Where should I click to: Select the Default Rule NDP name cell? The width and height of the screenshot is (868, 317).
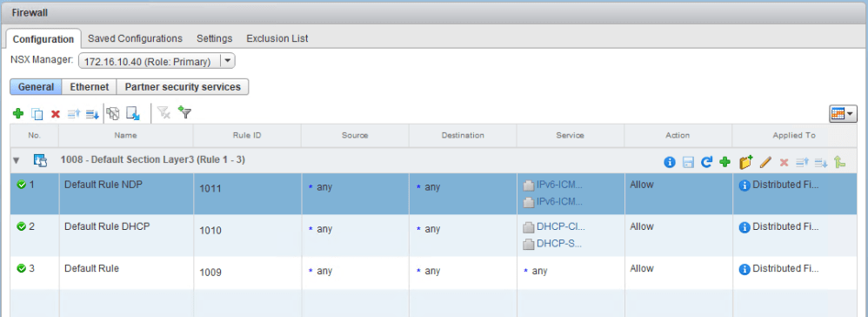pos(126,194)
